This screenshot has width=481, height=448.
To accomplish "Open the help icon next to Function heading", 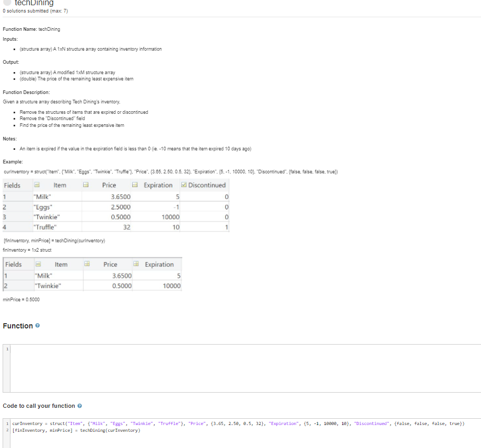I will 38,325.
